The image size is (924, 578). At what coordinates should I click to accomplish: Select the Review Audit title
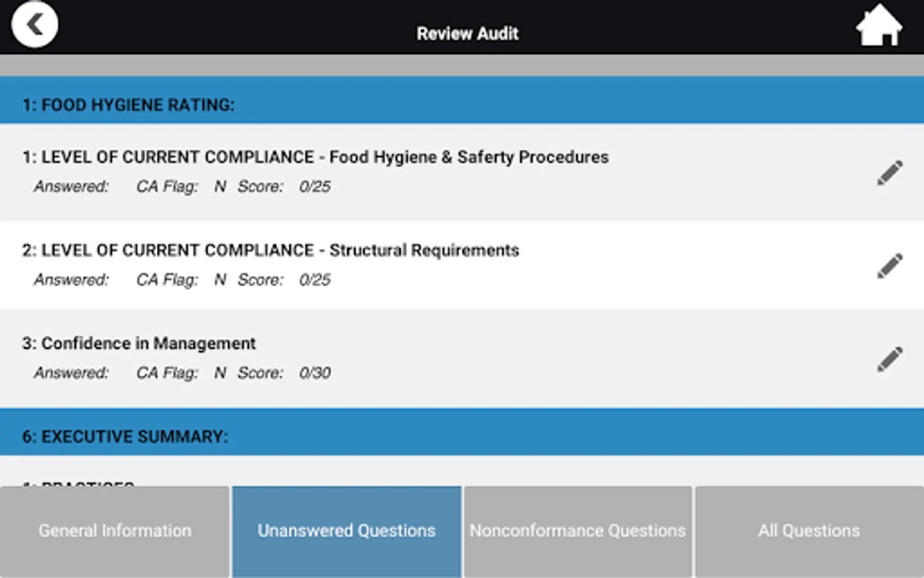pos(467,33)
